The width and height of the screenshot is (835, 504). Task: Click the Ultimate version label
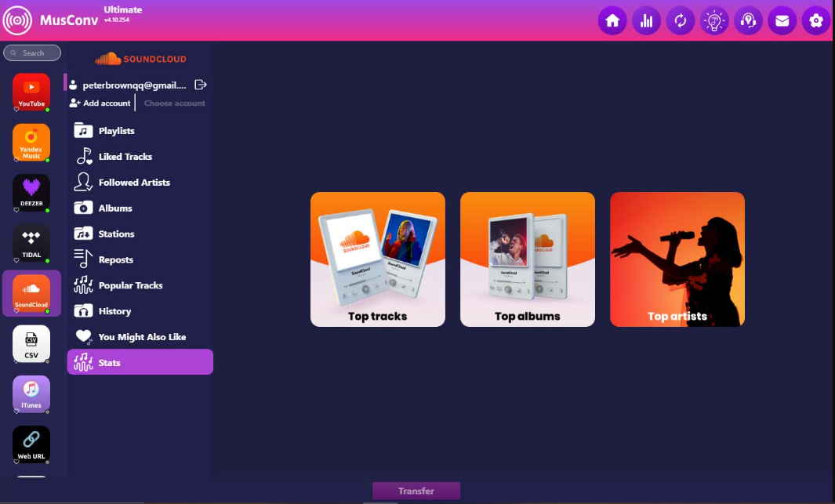123,9
